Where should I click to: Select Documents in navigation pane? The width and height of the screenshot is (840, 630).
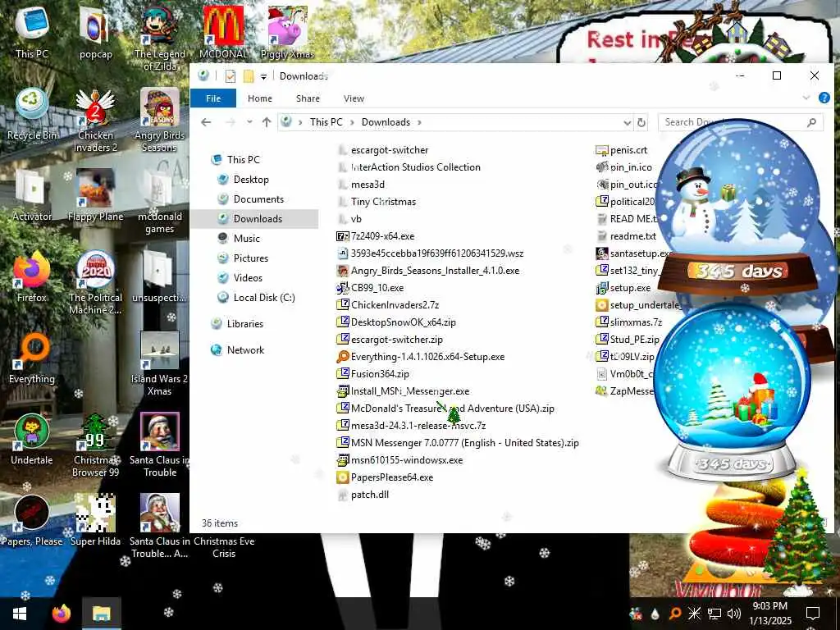(x=258, y=199)
